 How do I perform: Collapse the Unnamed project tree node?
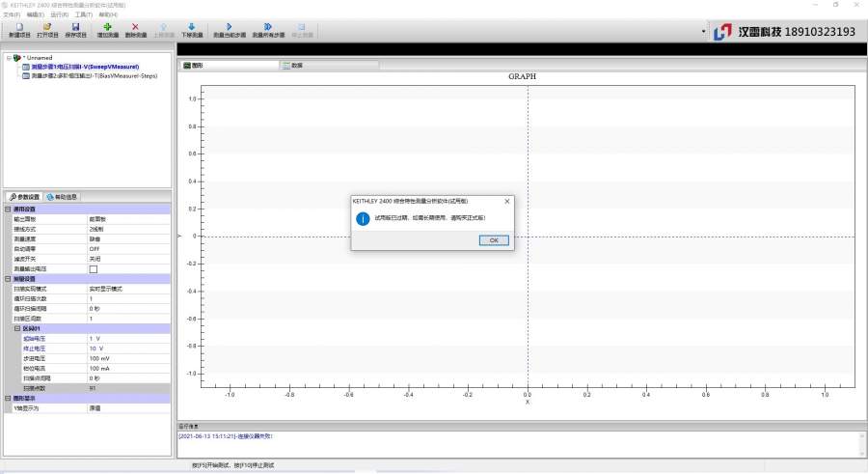click(x=8, y=58)
